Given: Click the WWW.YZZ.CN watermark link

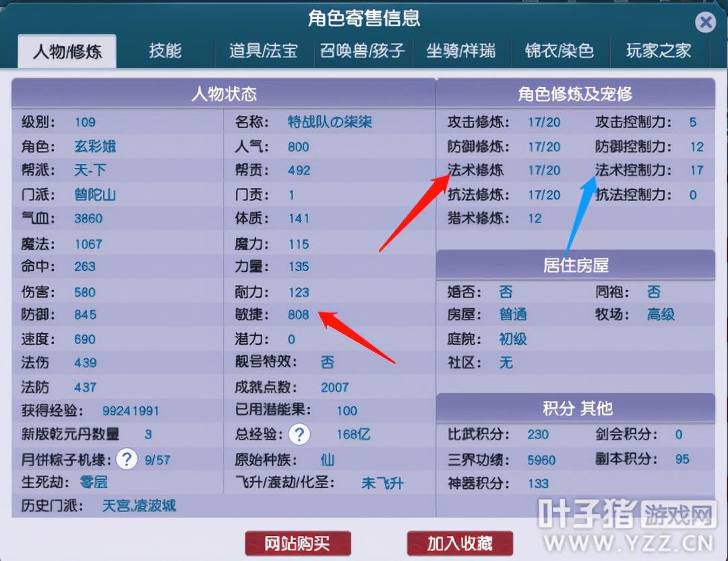Looking at the screenshot, I should 628,543.
